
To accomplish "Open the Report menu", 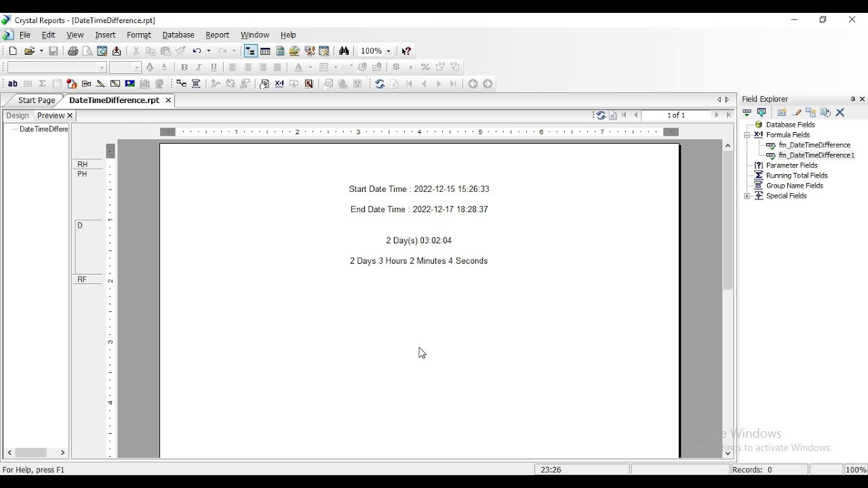I will point(218,35).
